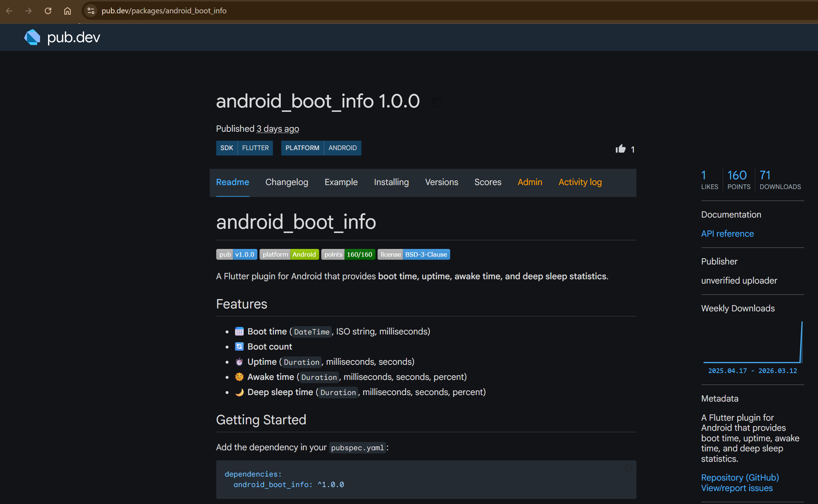Screen dimensions: 818x504
Task: Copy the dependencies code block
Action: pyautogui.click(x=628, y=468)
